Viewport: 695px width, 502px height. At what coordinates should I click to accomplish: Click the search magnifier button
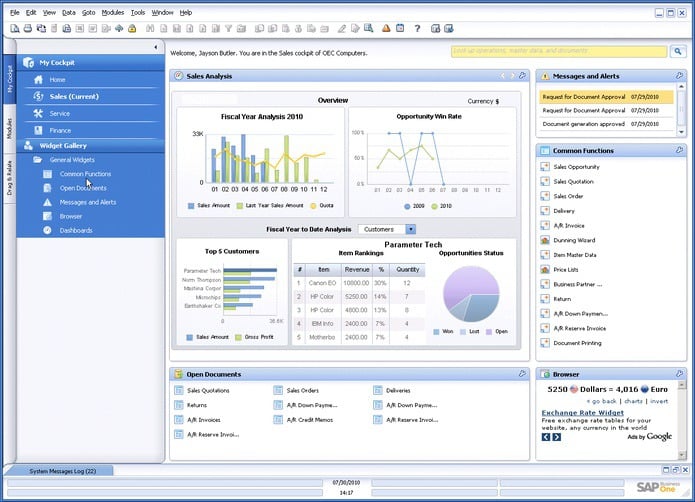678,51
